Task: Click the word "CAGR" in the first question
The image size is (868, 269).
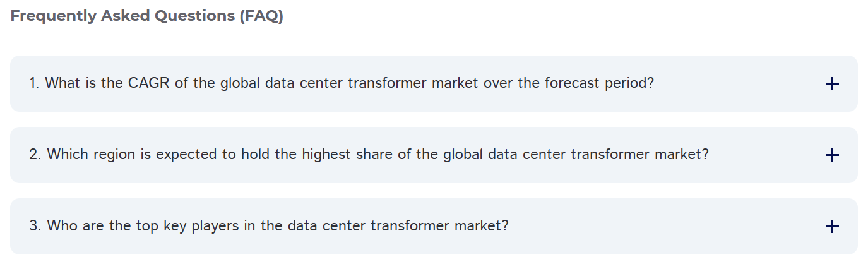Action: click(148, 83)
